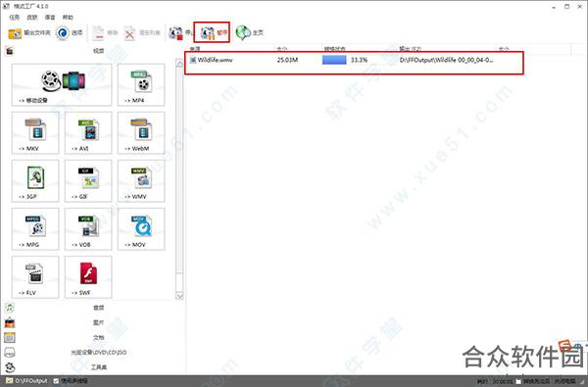Open the Help menu
588x387 pixels.
pos(68,18)
